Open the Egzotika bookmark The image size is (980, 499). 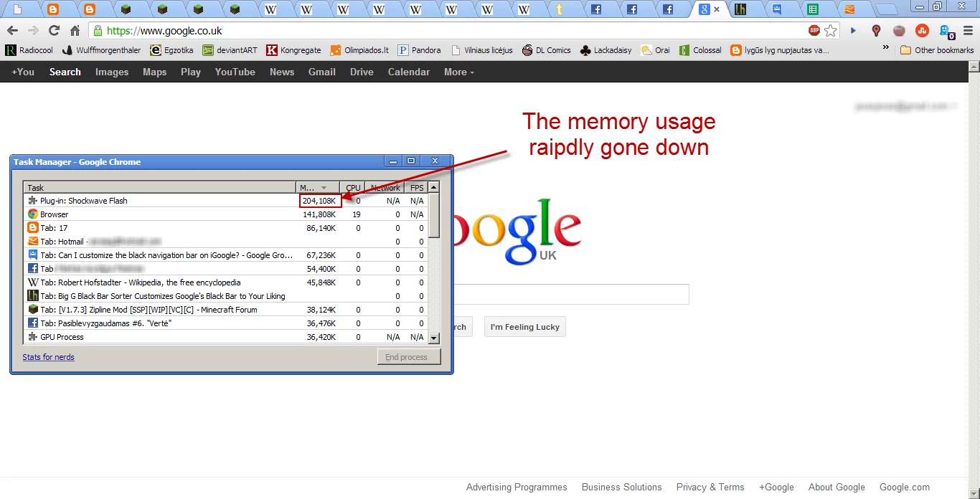pyautogui.click(x=171, y=50)
